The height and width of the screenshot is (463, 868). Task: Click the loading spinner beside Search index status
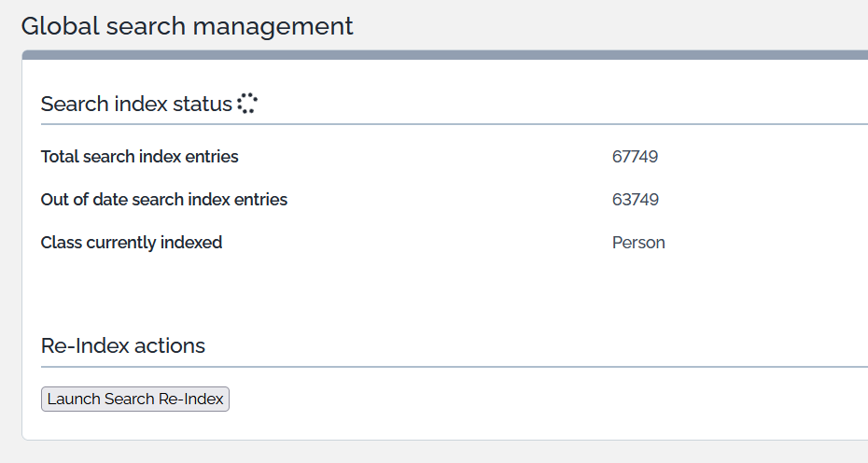(x=246, y=104)
